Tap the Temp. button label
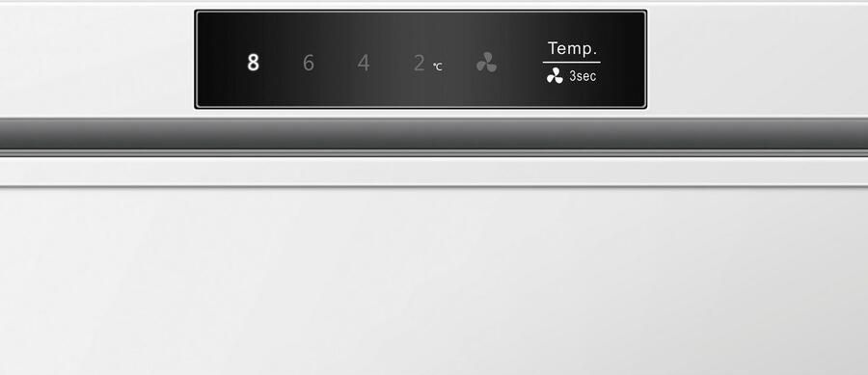 572,48
